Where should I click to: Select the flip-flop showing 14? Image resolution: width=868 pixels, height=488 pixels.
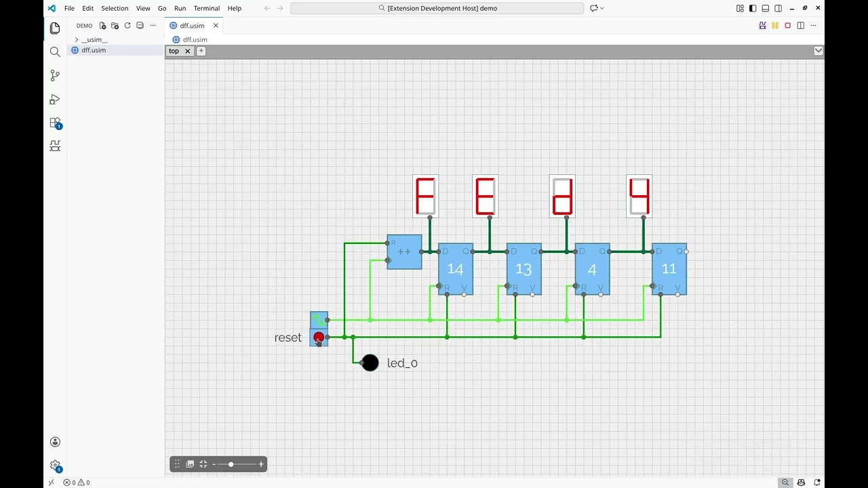[x=456, y=269]
